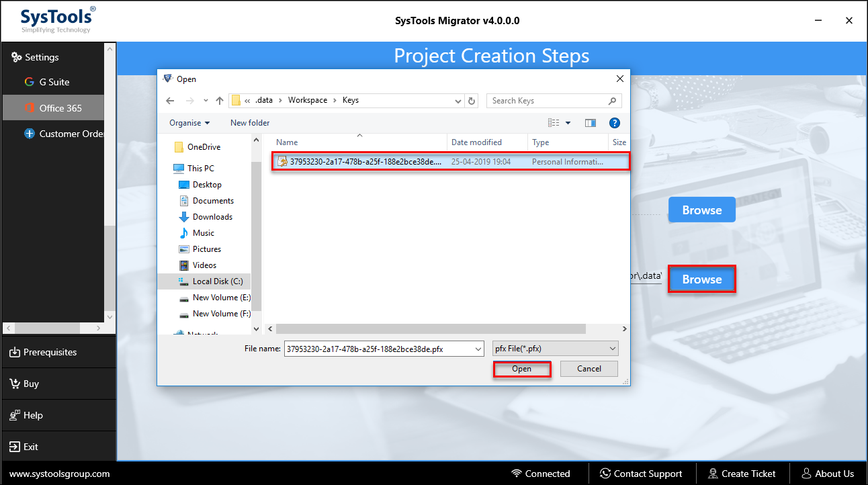Change the file view layout icon
Screen dimensions: 868x485
(554, 123)
